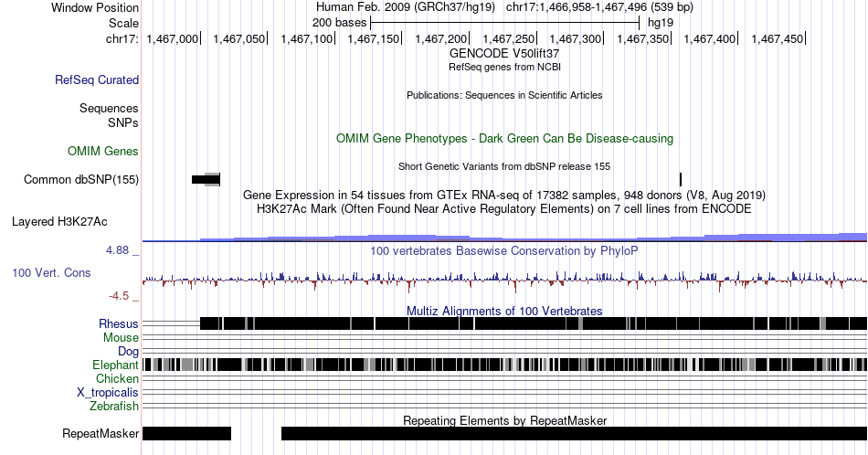Click the Mouse species label
The width and height of the screenshot is (868, 455).
[x=121, y=338]
